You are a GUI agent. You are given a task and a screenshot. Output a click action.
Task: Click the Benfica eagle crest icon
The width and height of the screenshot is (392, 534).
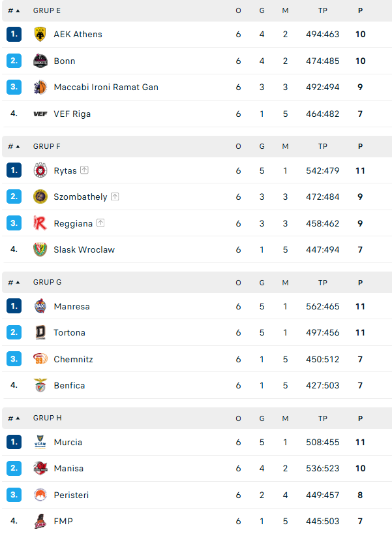pyautogui.click(x=40, y=385)
